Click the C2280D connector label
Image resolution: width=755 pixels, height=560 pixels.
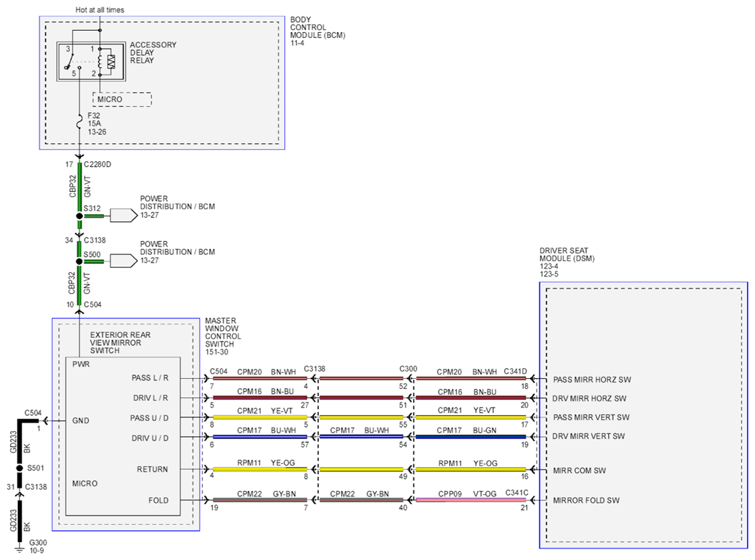click(97, 164)
